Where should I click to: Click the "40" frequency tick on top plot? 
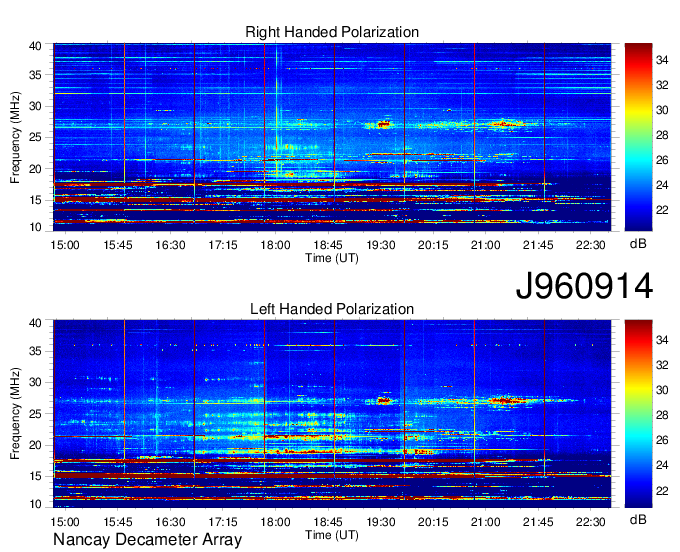(35, 46)
